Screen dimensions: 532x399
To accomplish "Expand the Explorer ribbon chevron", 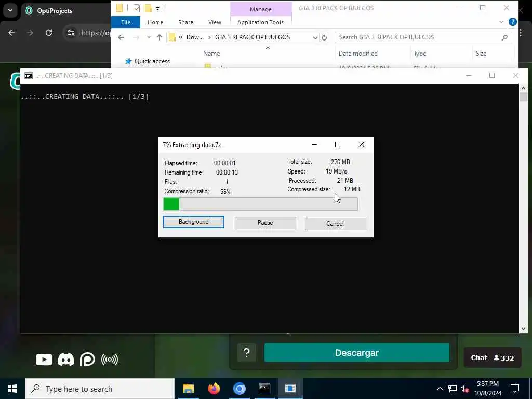I will click(501, 22).
